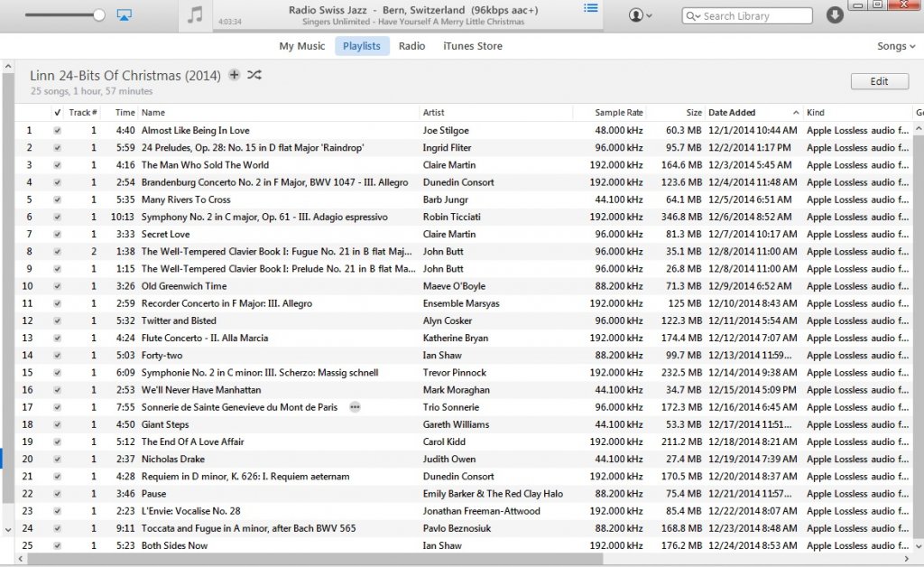Toggle checkbox for Many Rivers To Cross
The height and width of the screenshot is (567, 924).
point(57,200)
